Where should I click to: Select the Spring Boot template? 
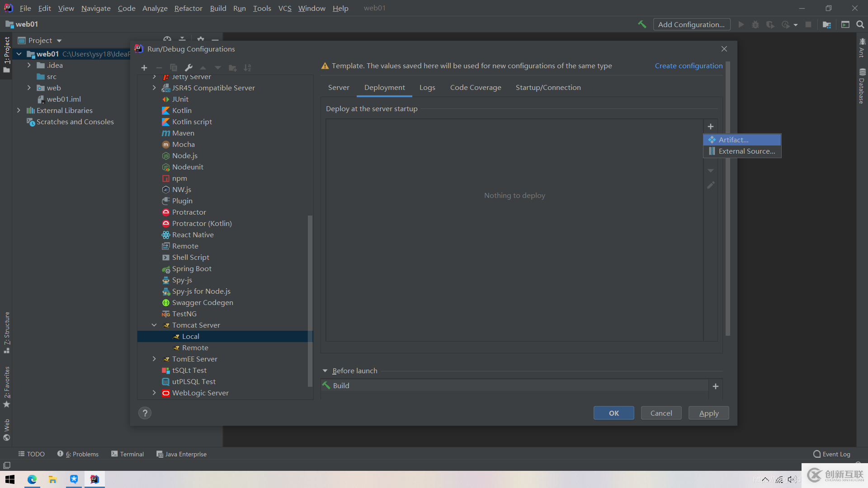pyautogui.click(x=191, y=268)
